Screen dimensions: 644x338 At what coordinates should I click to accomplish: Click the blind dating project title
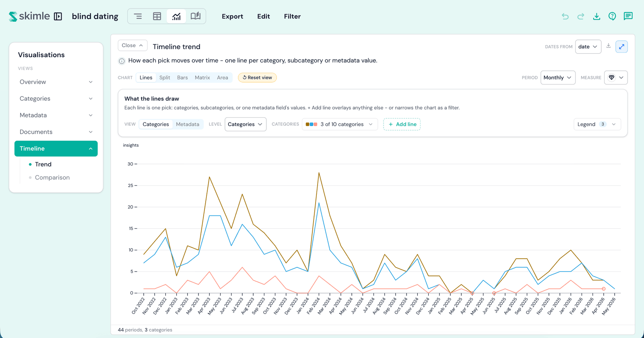(95, 17)
